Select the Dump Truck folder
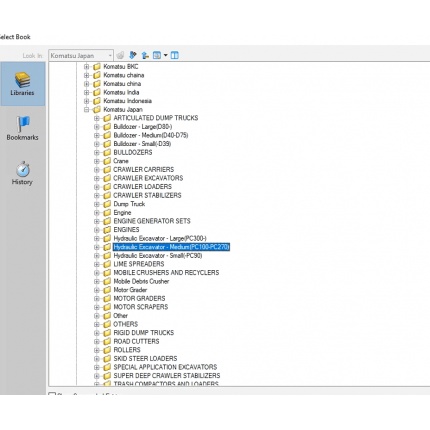This screenshot has width=430, height=430. click(x=129, y=204)
